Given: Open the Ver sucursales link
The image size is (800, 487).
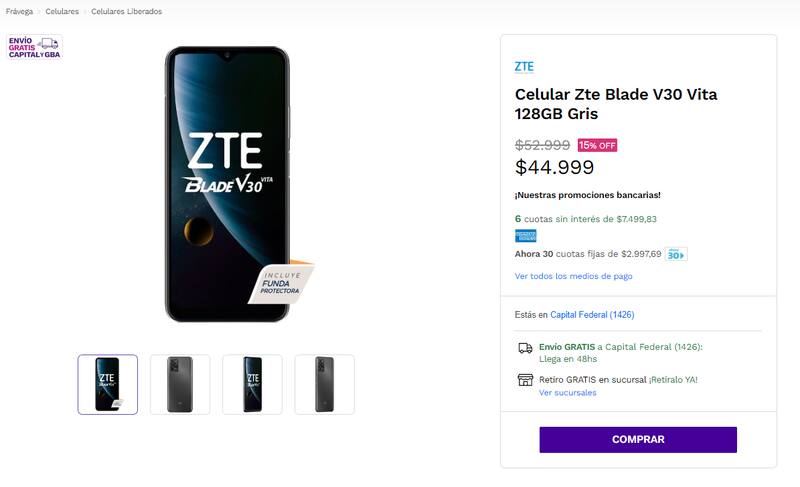Looking at the screenshot, I should (x=567, y=393).
